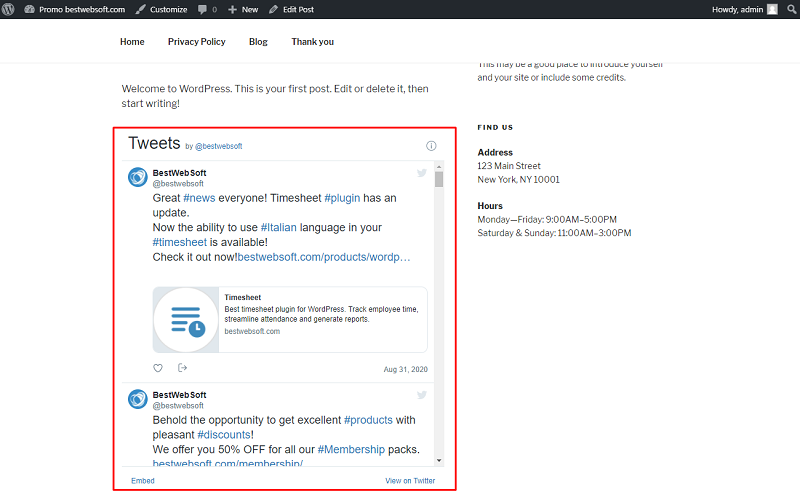Go to the Home page
The height and width of the screenshot is (492, 800).
point(132,42)
